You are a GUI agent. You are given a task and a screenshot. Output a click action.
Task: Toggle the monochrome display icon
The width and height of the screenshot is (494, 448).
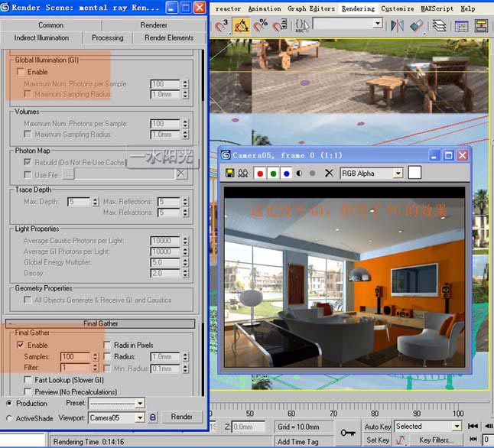coord(312,174)
